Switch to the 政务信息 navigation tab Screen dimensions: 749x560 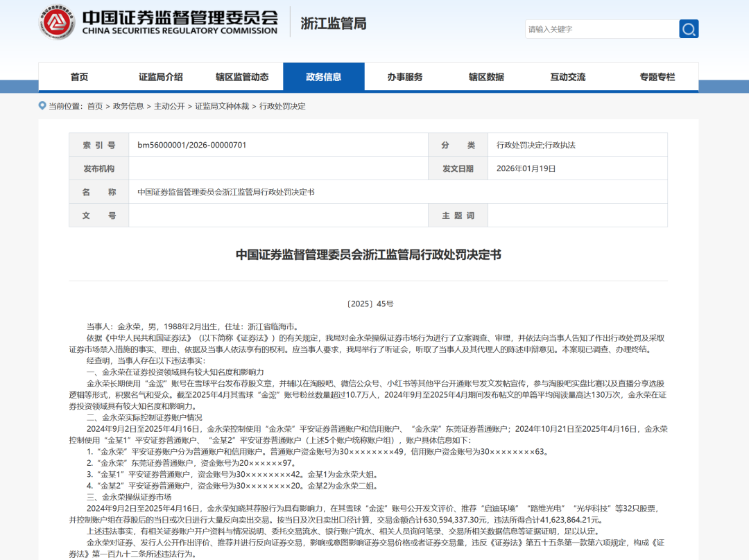pyautogui.click(x=324, y=77)
